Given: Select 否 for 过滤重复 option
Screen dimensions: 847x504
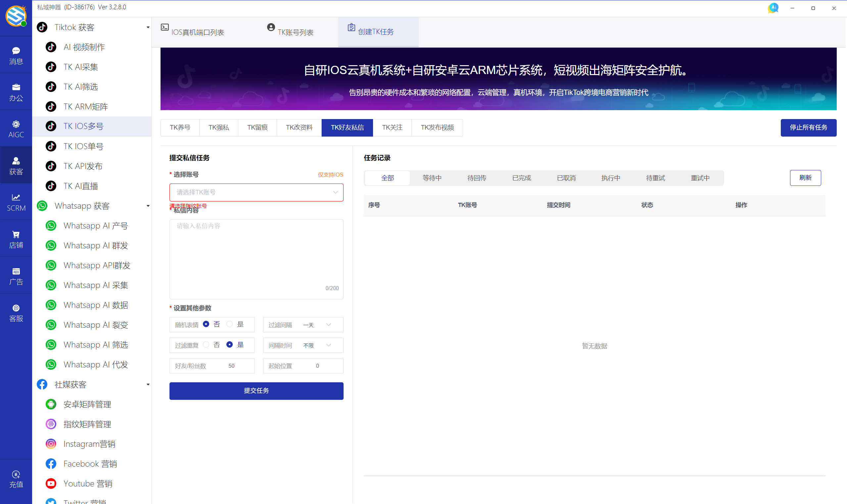Looking at the screenshot, I should 206,344.
